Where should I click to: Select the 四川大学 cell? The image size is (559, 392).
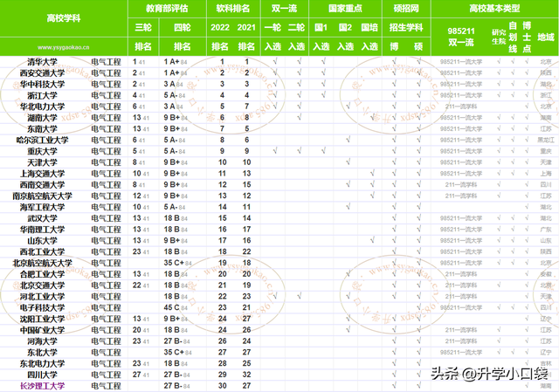tap(42, 375)
